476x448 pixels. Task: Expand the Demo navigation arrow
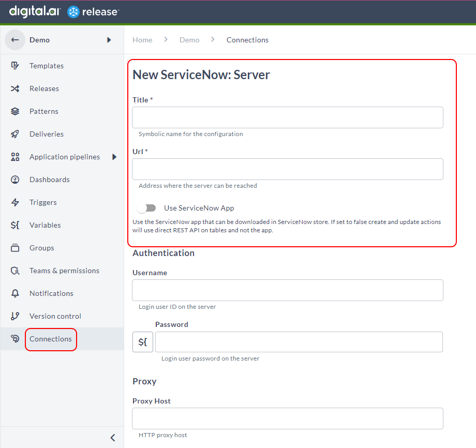[x=109, y=39]
